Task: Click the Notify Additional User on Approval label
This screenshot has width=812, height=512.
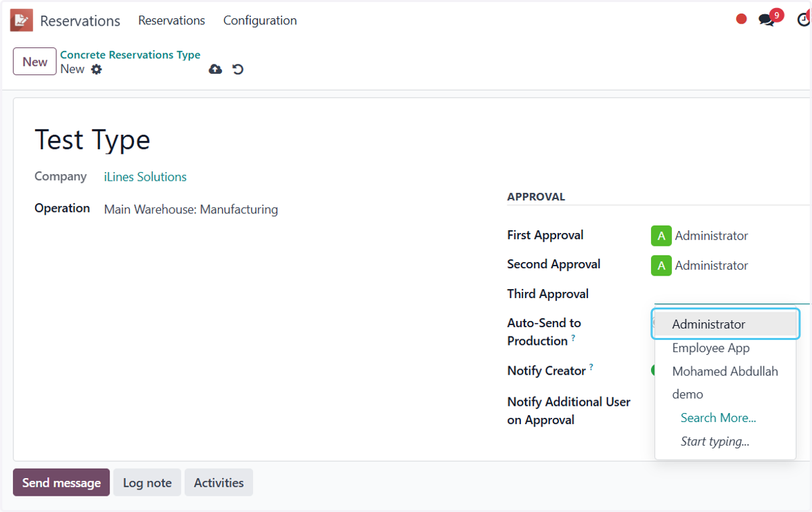Action: click(568, 411)
